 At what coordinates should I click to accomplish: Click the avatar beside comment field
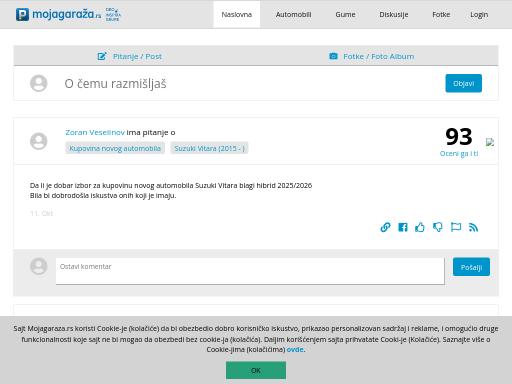[39, 266]
